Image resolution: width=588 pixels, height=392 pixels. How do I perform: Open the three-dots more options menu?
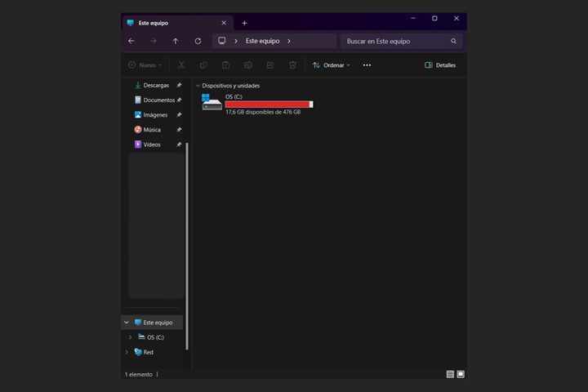tap(367, 65)
